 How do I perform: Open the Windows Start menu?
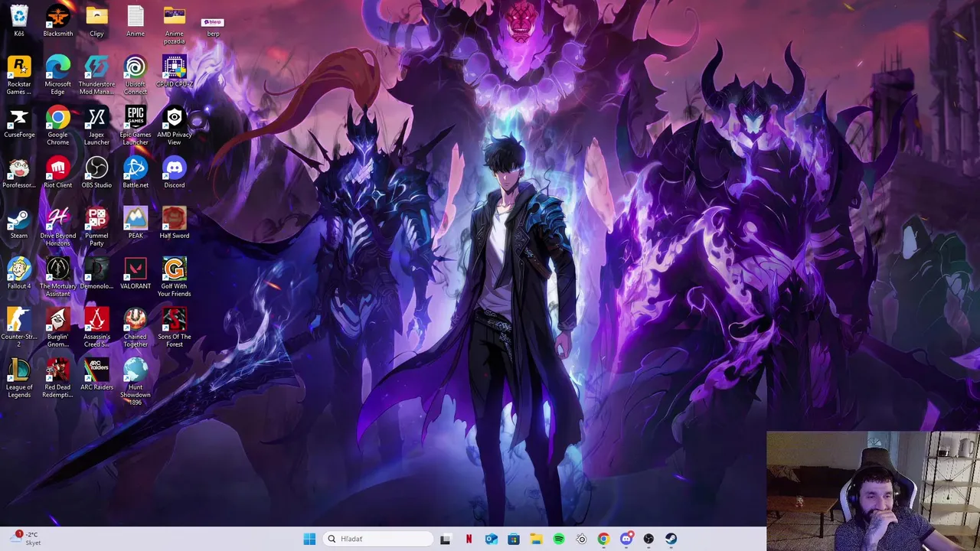click(x=309, y=539)
